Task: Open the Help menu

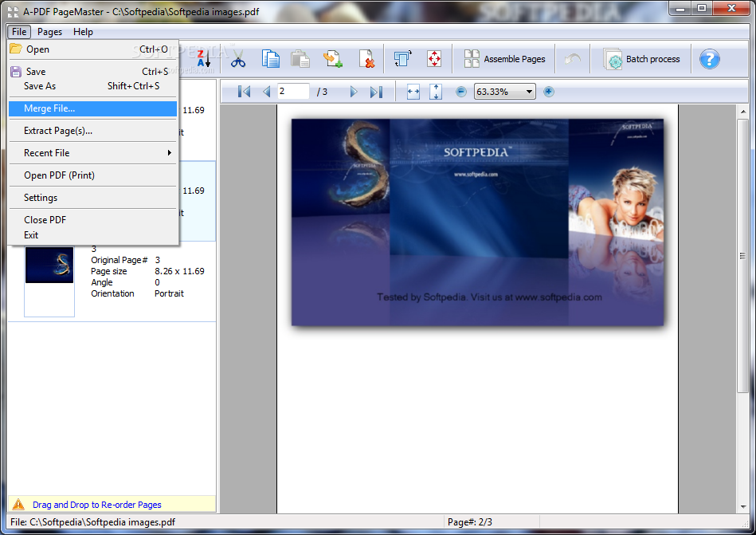Action: [83, 32]
